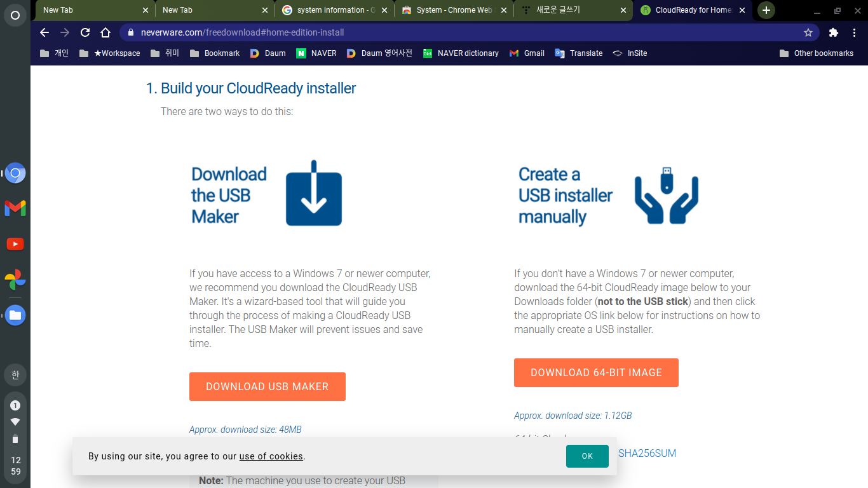Open the NAVER bookmark

tap(316, 53)
